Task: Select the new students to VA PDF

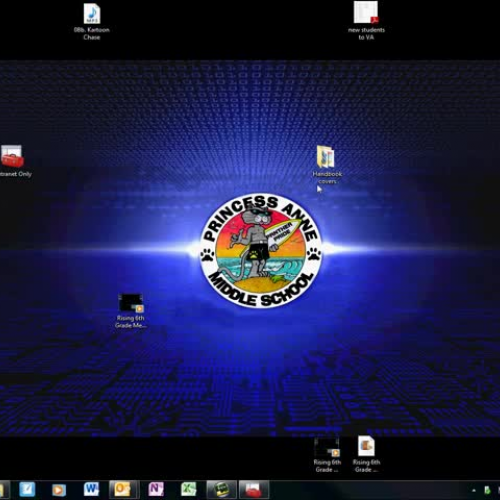Action: [366, 21]
